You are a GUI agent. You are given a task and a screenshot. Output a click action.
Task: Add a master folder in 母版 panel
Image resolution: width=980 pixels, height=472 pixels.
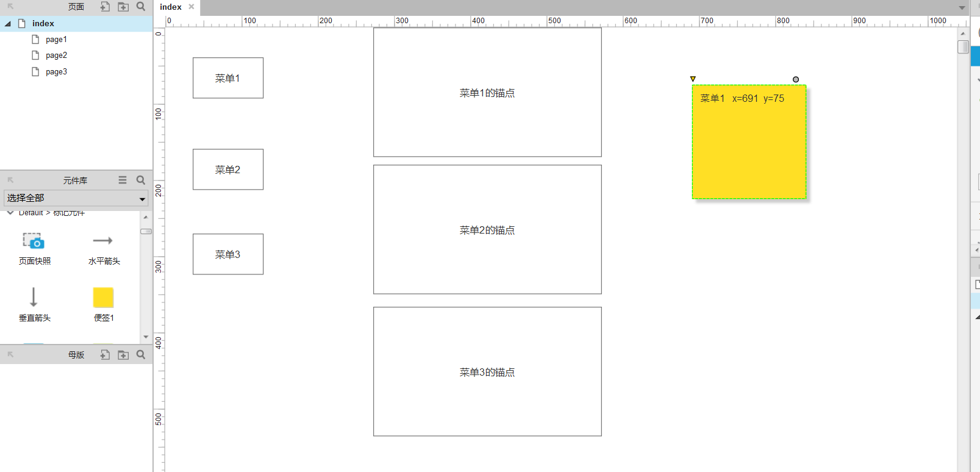pyautogui.click(x=123, y=354)
